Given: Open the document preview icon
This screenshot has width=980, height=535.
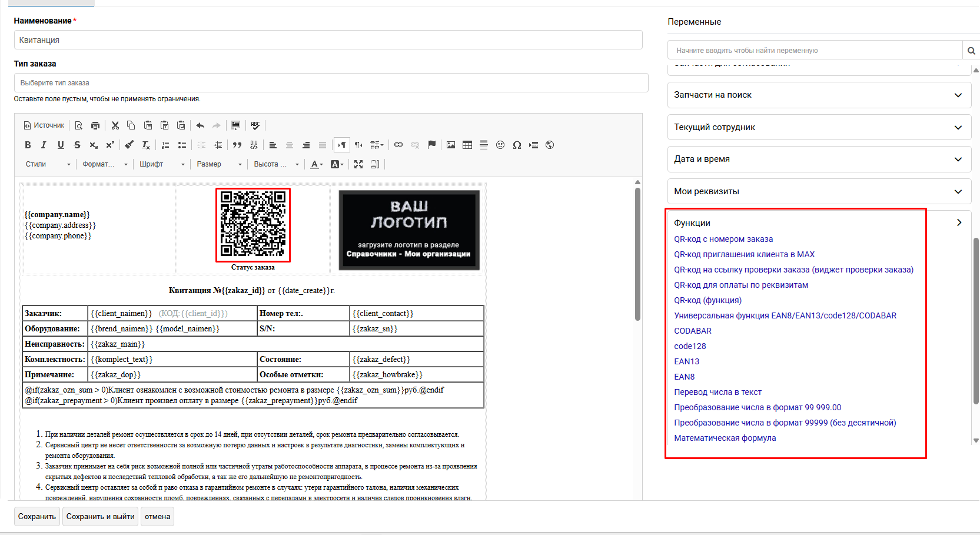Looking at the screenshot, I should pyautogui.click(x=79, y=125).
